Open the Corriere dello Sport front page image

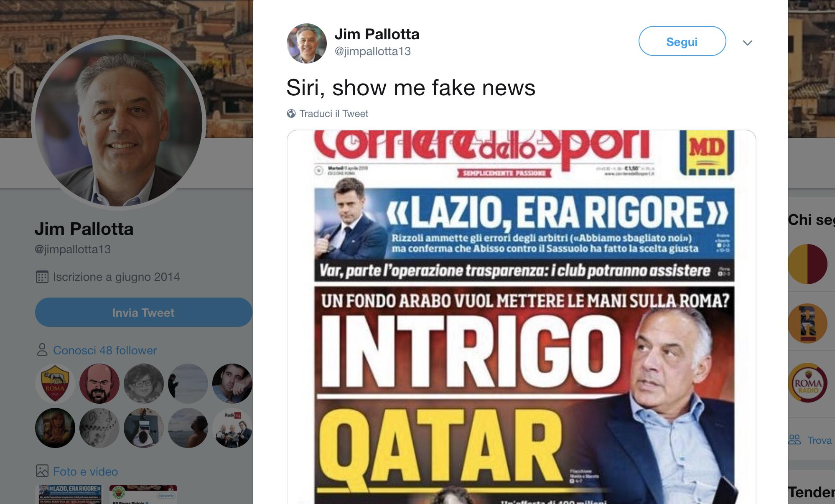tap(521, 317)
